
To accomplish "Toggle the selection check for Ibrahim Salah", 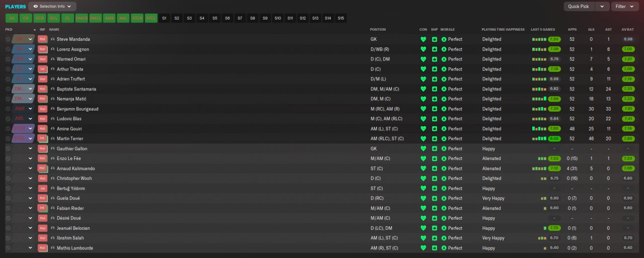I will [x=8, y=238].
